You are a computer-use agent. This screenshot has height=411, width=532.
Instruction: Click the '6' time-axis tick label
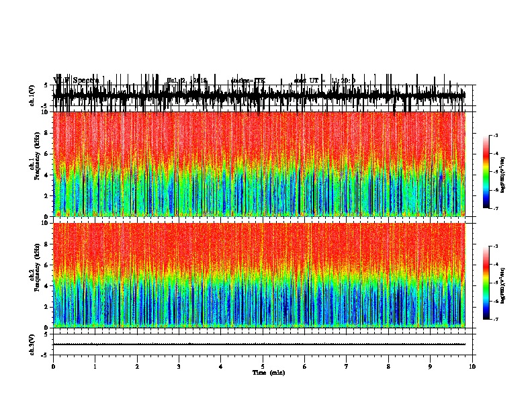tap(304, 367)
